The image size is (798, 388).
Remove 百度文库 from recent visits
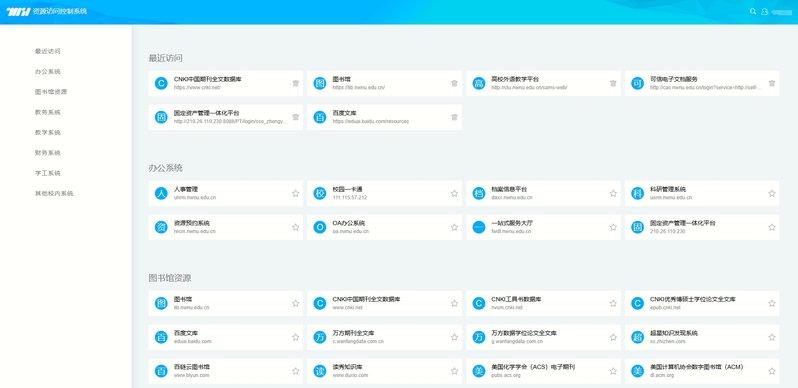coord(454,117)
